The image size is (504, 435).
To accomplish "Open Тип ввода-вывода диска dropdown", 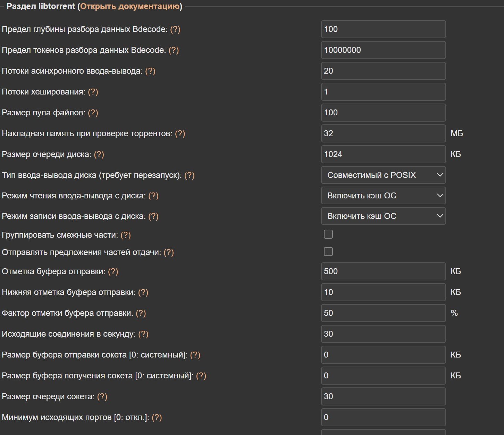I will tap(384, 175).
